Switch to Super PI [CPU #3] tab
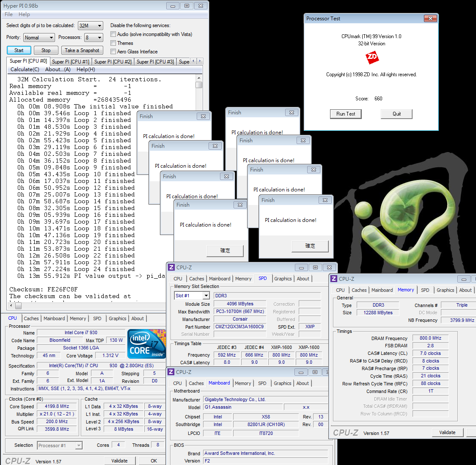This screenshot has height=465, width=476. pyautogui.click(x=155, y=62)
